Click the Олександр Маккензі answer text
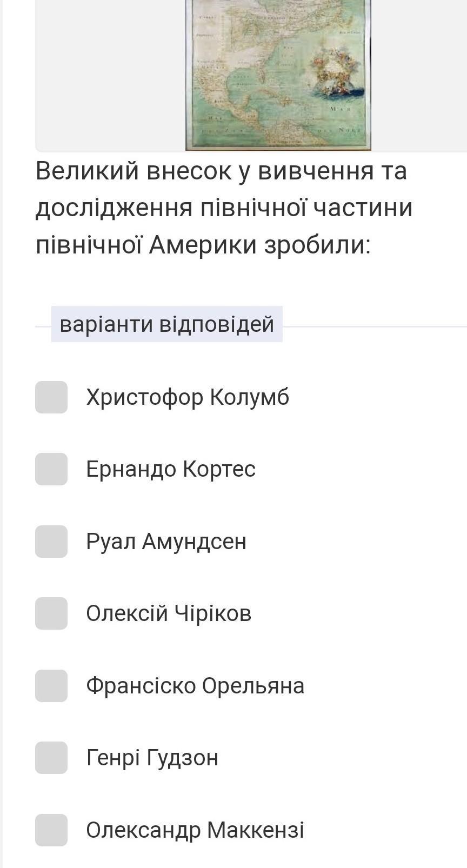 coord(195,830)
